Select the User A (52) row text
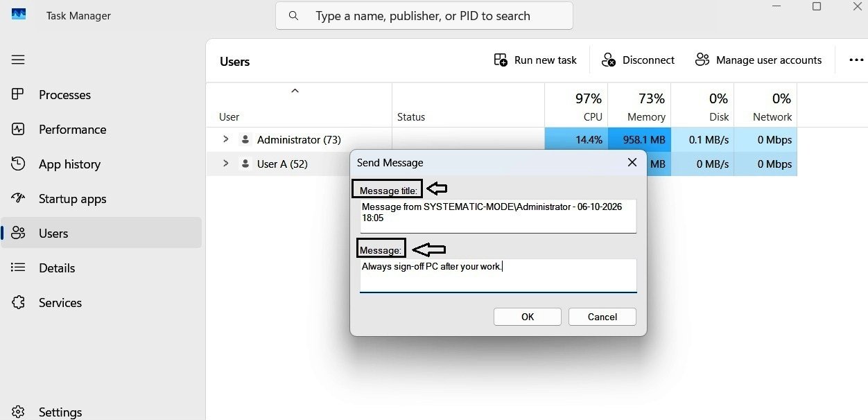Viewport: 868px width, 420px height. pyautogui.click(x=282, y=164)
